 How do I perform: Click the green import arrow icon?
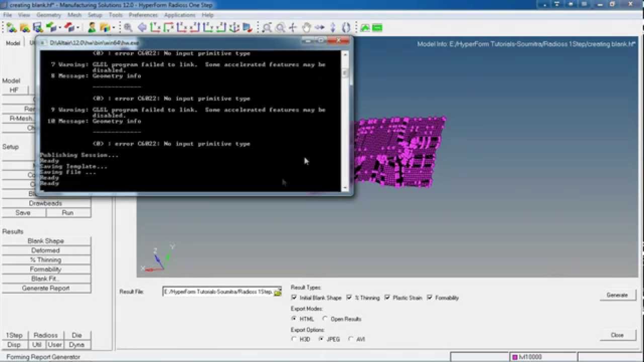(x=51, y=27)
